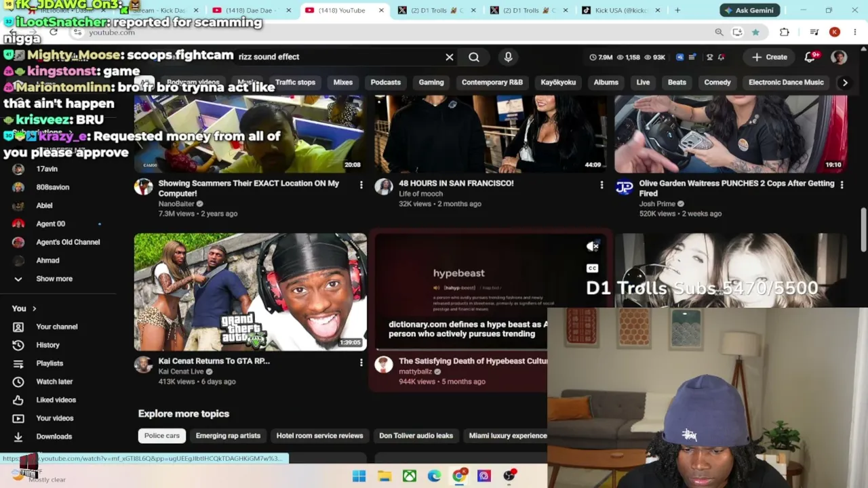The height and width of the screenshot is (488, 868).
Task: Open Your channel in the sidebar
Action: (x=56, y=327)
